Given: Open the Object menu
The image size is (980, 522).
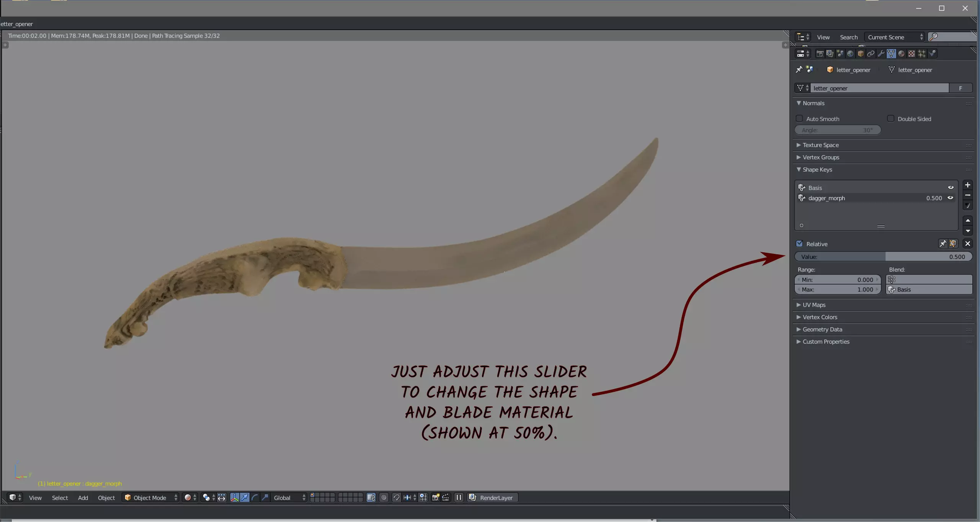Looking at the screenshot, I should click(x=106, y=497).
